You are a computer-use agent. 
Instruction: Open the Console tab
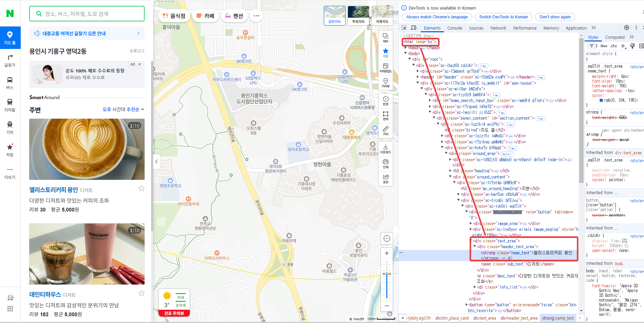click(x=455, y=28)
